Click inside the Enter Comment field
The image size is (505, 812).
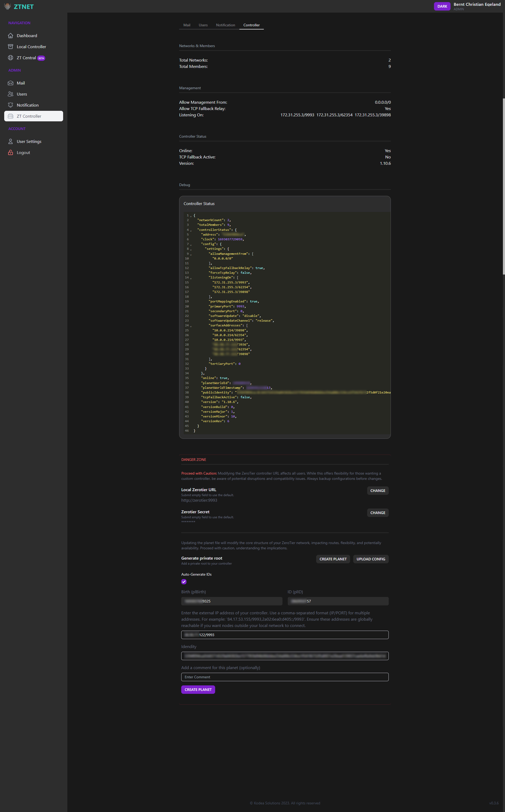click(285, 677)
